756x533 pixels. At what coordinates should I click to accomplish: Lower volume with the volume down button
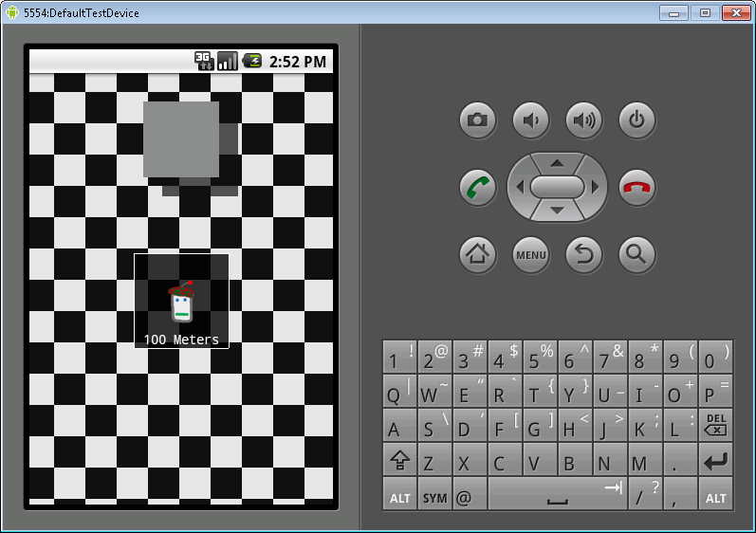point(531,119)
